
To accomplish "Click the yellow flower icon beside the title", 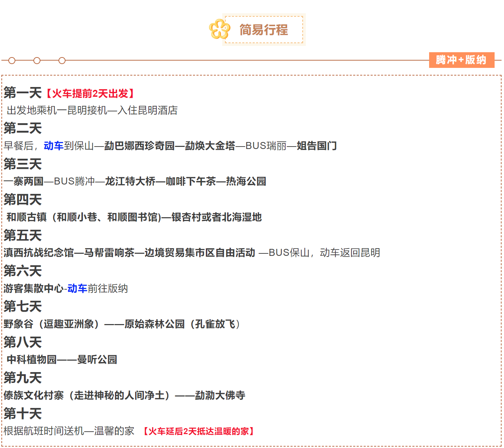I will (x=219, y=29).
